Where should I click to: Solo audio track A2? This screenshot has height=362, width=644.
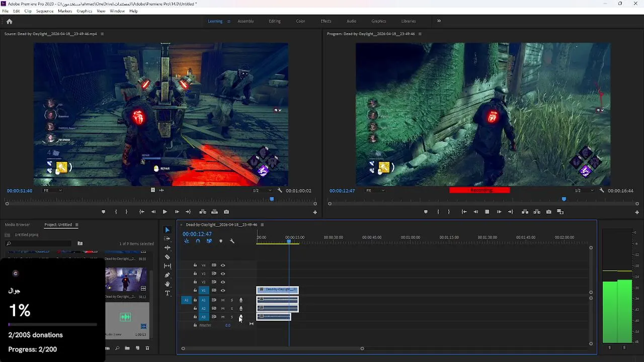coord(231,309)
